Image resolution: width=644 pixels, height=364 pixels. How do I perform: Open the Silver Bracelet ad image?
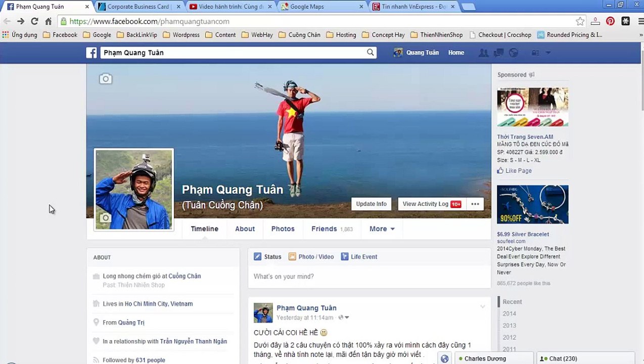click(533, 204)
